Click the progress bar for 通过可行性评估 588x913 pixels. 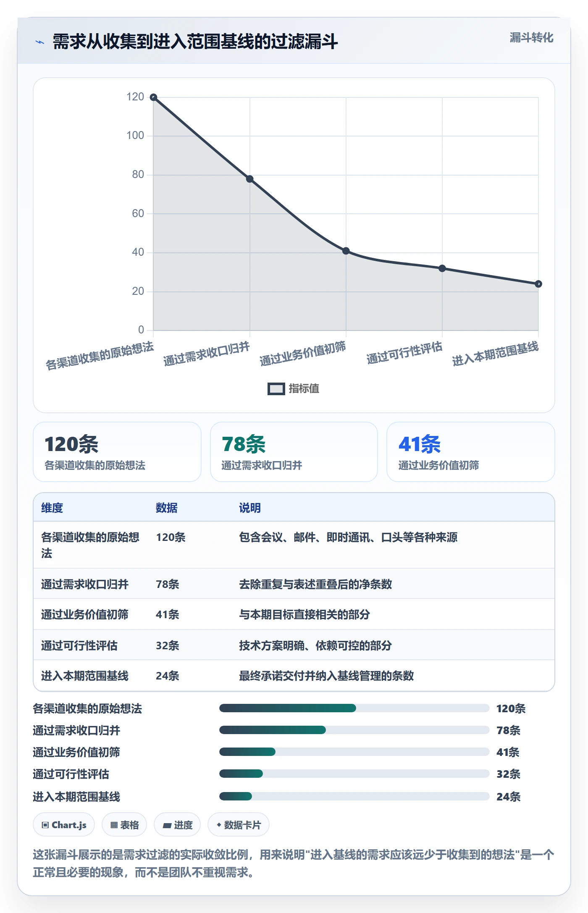(354, 774)
